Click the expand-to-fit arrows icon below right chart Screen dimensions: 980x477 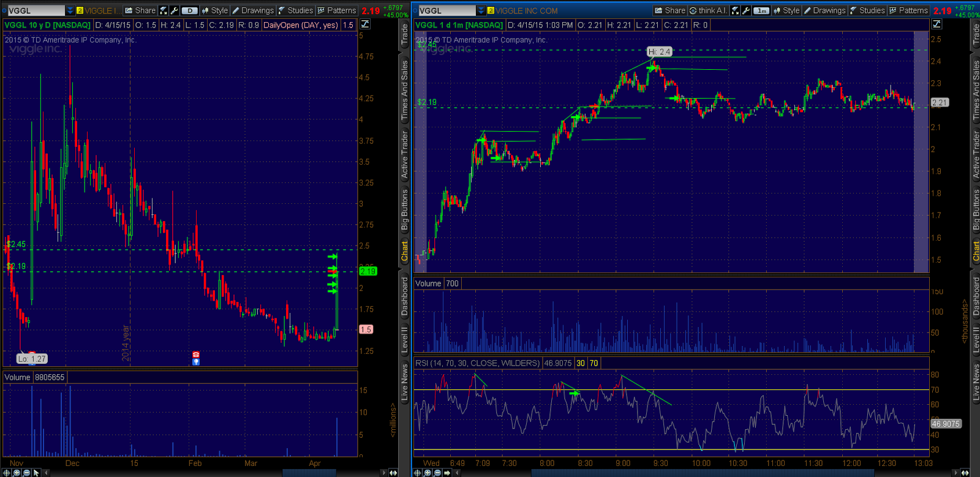click(965, 473)
